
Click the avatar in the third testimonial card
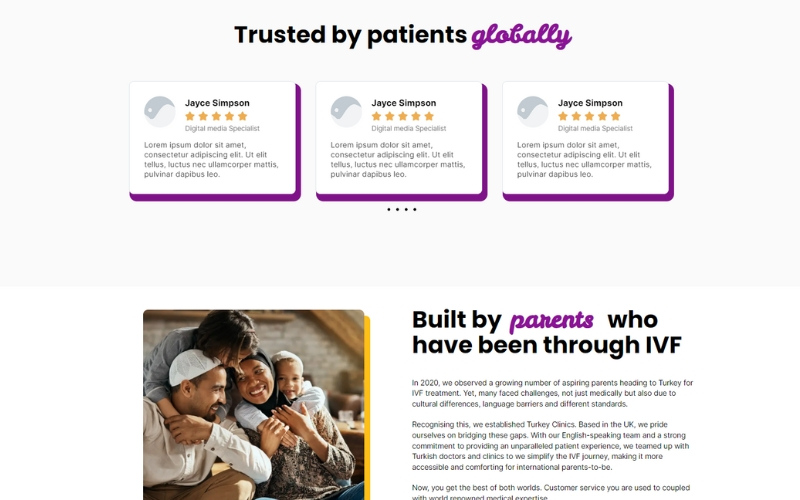pyautogui.click(x=533, y=112)
